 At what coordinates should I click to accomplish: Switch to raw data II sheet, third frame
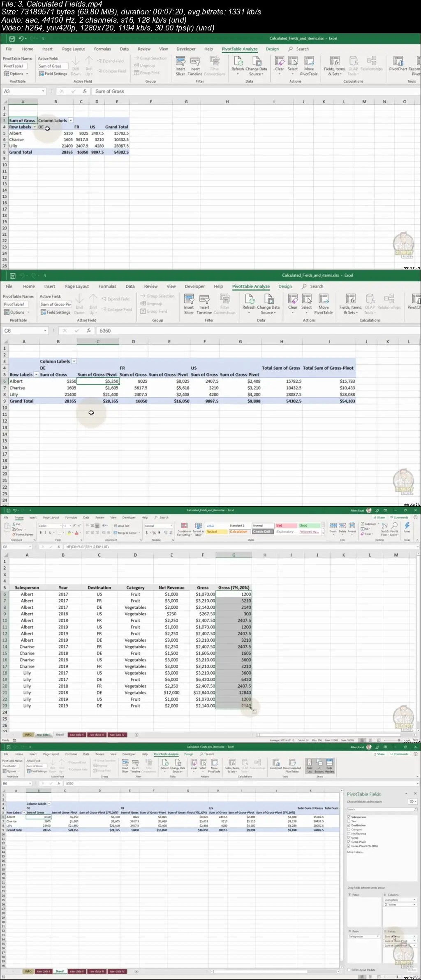(x=76, y=735)
